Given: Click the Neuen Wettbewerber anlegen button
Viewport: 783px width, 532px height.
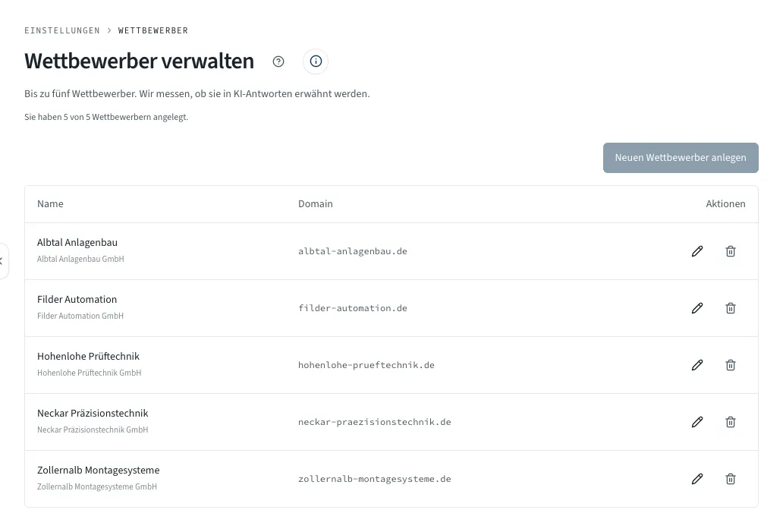Looking at the screenshot, I should coord(681,158).
